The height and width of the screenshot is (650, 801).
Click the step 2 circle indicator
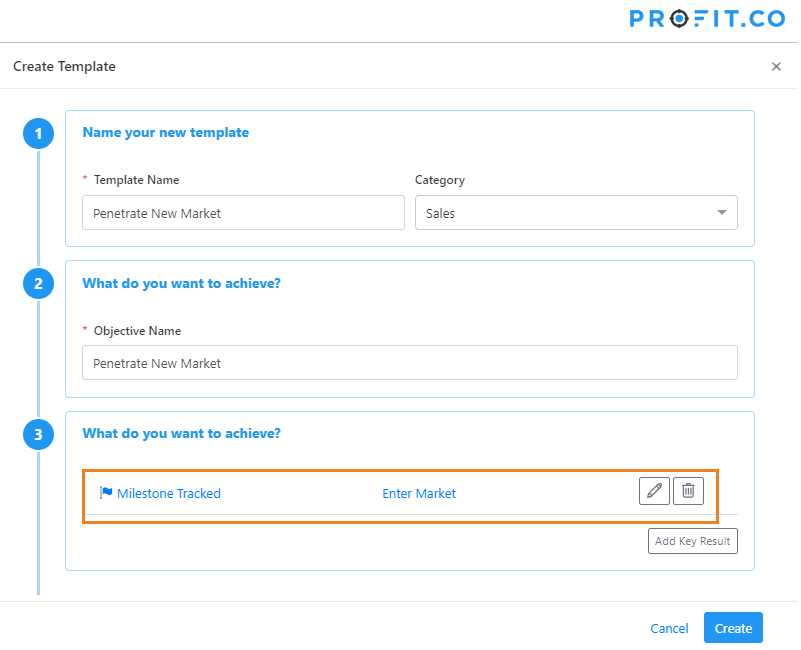click(38, 284)
